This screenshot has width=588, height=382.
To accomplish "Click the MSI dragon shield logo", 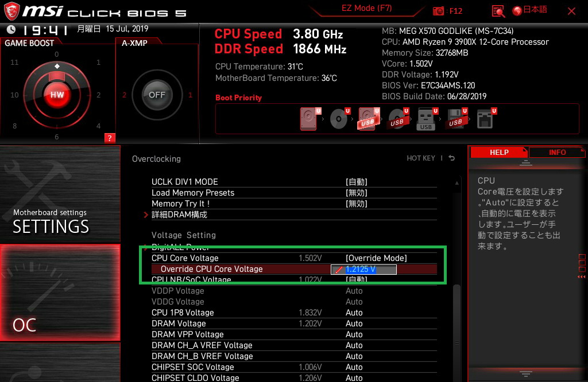I will pyautogui.click(x=11, y=11).
